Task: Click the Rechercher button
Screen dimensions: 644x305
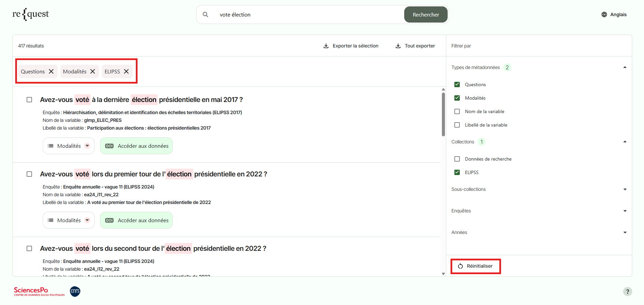Action: 426,14
